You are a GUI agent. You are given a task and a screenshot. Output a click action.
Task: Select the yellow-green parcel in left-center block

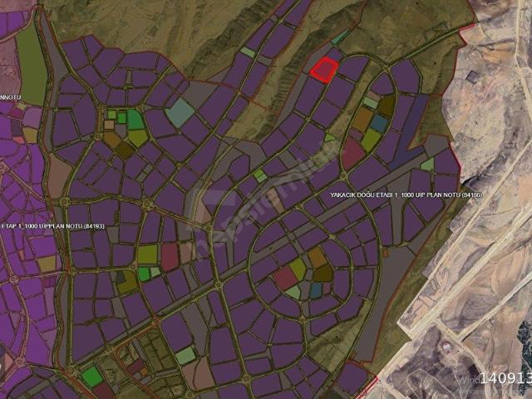point(147,254)
